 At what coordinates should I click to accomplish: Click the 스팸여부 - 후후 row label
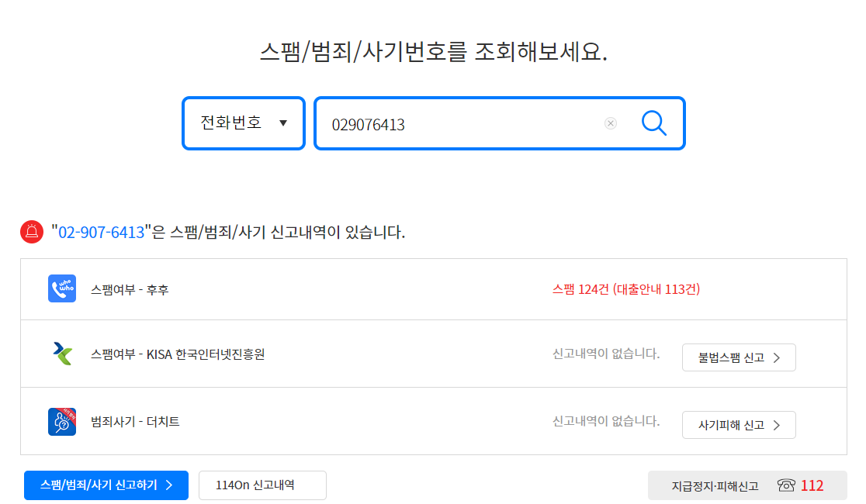[130, 290]
